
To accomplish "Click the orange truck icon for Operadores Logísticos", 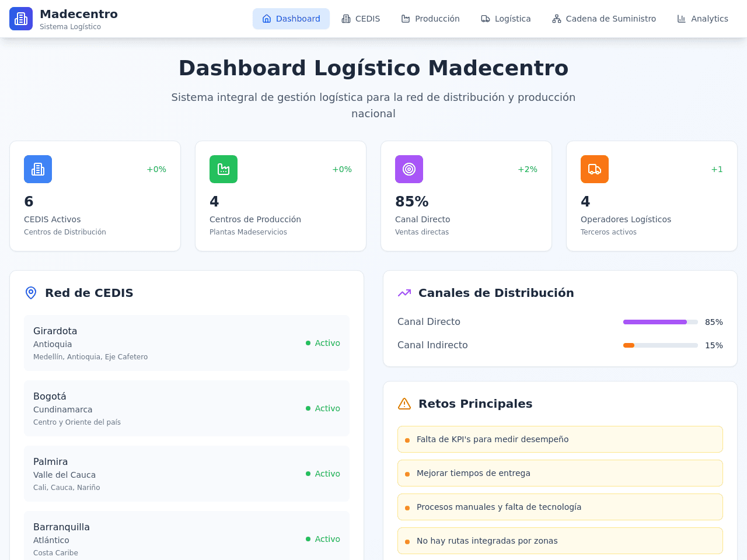I will pyautogui.click(x=595, y=169).
